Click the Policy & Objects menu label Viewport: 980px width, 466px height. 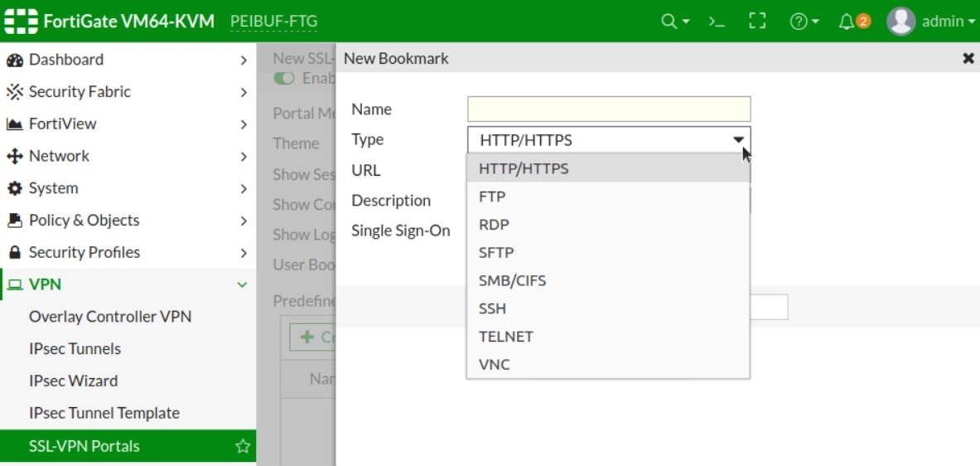[x=84, y=221]
